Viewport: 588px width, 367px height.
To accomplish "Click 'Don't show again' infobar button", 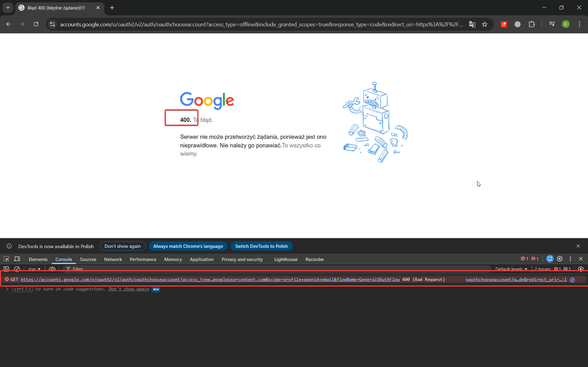I will tap(122, 246).
